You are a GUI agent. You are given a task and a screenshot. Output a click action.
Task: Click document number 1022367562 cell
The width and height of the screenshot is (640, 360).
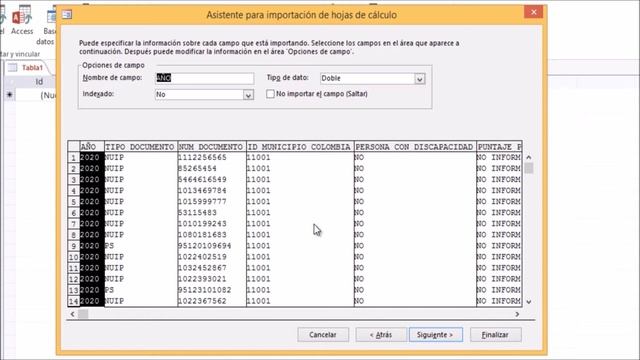(x=211, y=301)
